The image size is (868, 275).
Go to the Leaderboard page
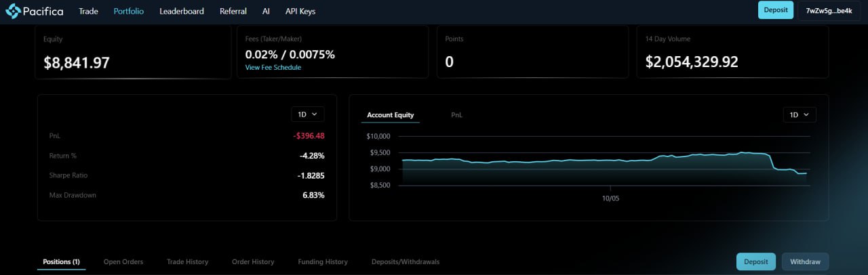[x=182, y=12]
